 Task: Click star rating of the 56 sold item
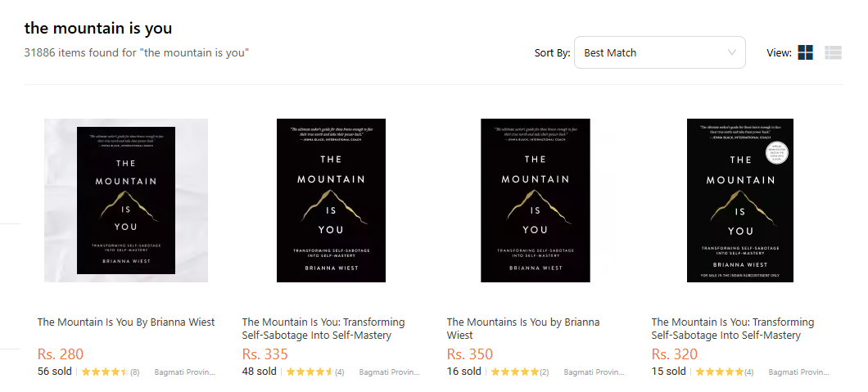(105, 372)
